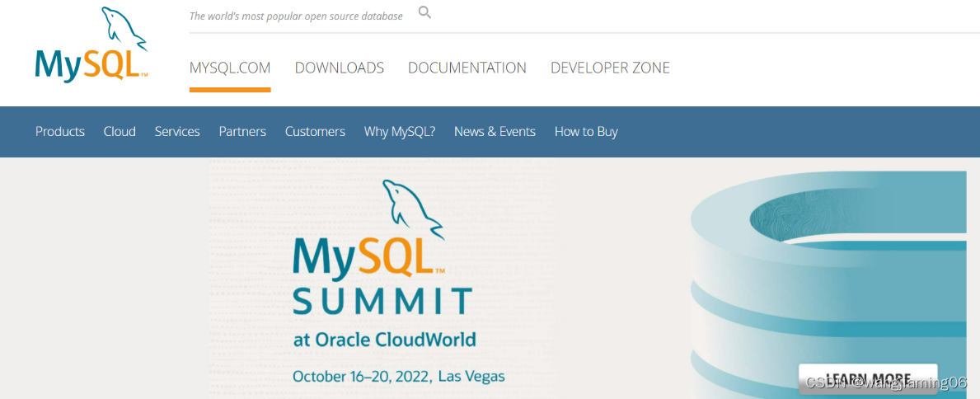Screen dimensions: 980x399
Task: Switch to DEVELOPER ZONE tab
Action: (610, 68)
